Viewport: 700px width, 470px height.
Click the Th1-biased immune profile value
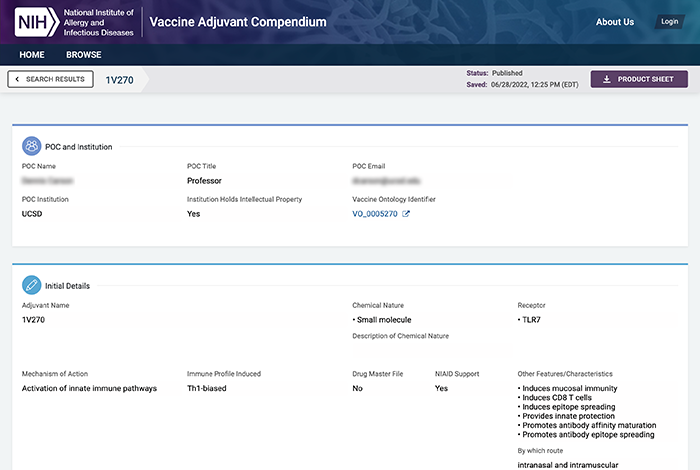(207, 388)
